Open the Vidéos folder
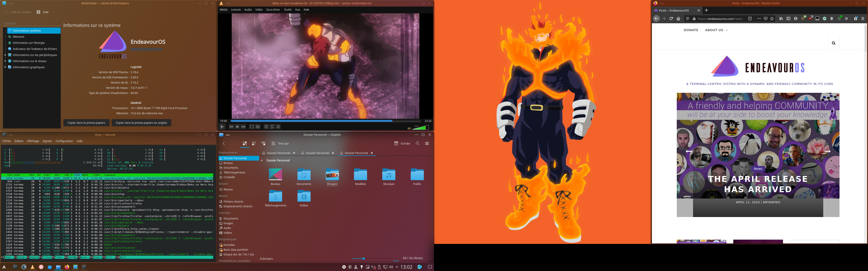 [x=304, y=198]
